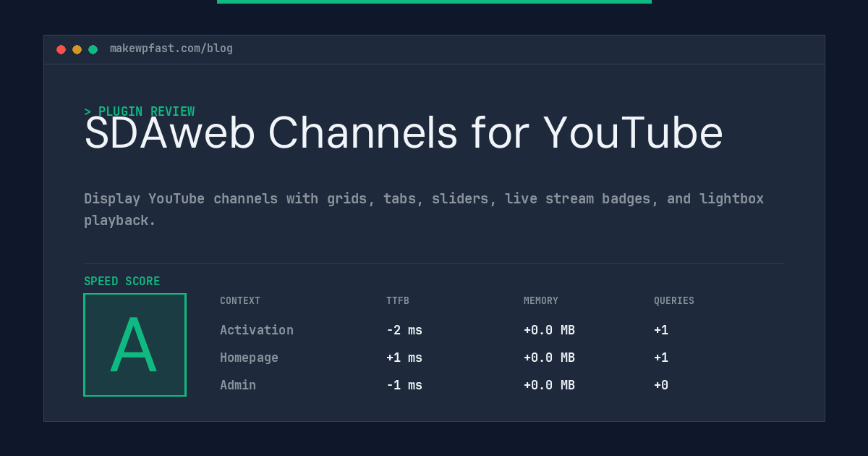Click the Homepage queries value '+1'

pos(661,358)
